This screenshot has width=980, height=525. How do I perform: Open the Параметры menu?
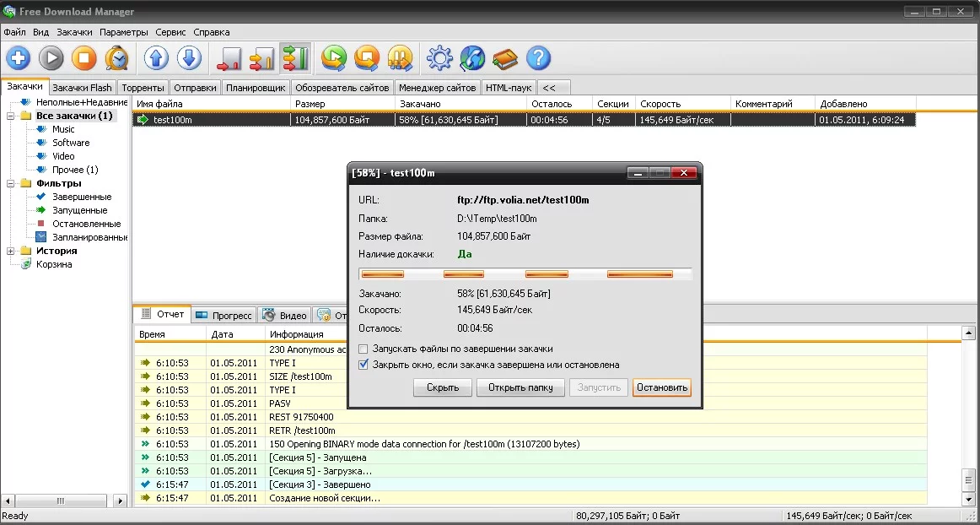click(x=123, y=32)
